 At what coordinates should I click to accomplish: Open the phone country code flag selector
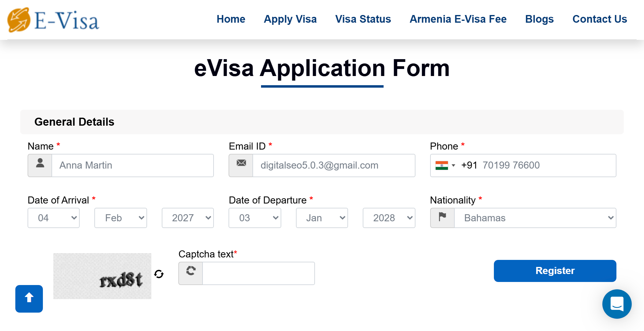pos(445,165)
